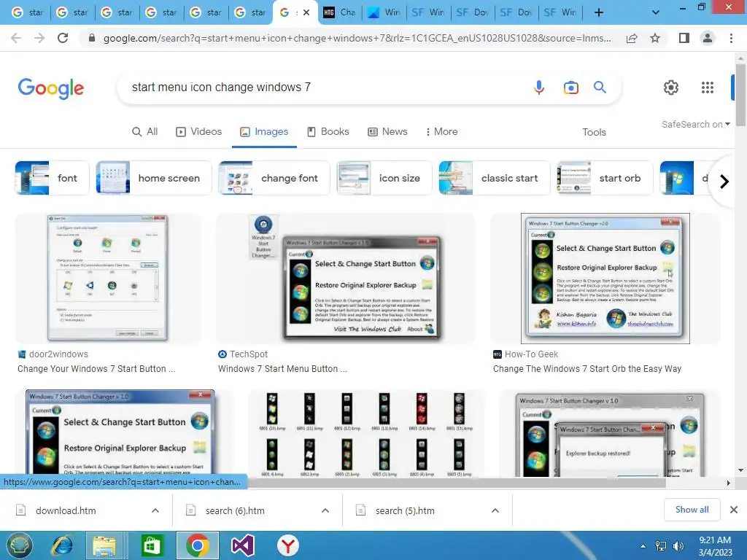Close the active Google tab
Viewport: 747px width, 560px height.
pos(306,13)
